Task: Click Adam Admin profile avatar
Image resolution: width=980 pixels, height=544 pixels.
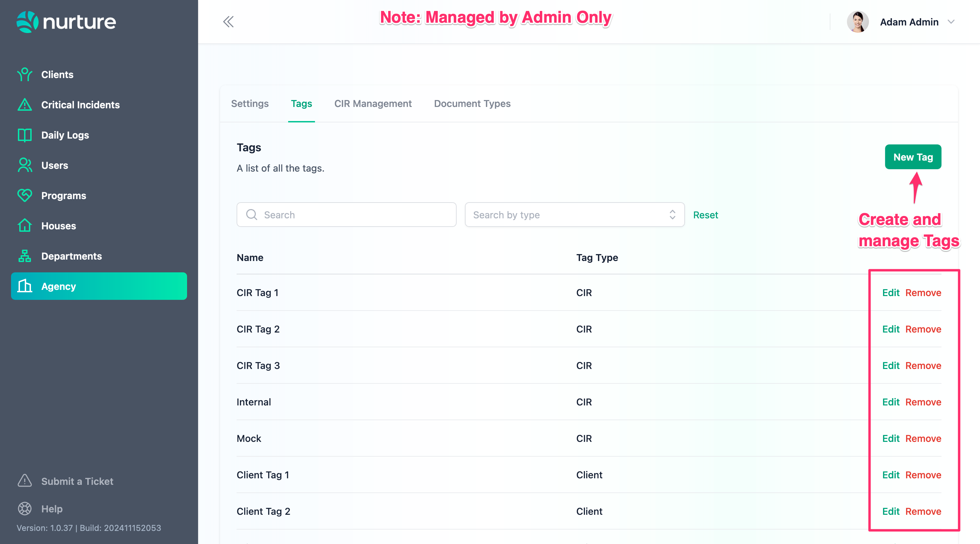Action: (x=858, y=22)
